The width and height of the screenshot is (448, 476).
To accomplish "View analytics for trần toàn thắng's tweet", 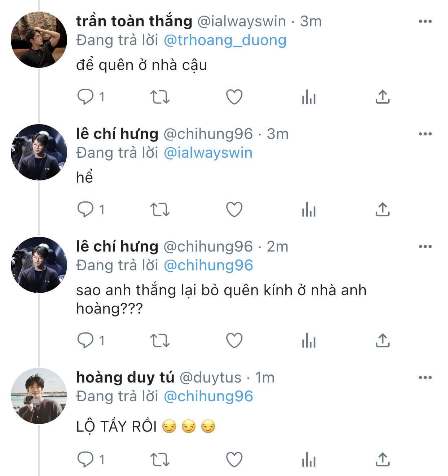I will (309, 97).
